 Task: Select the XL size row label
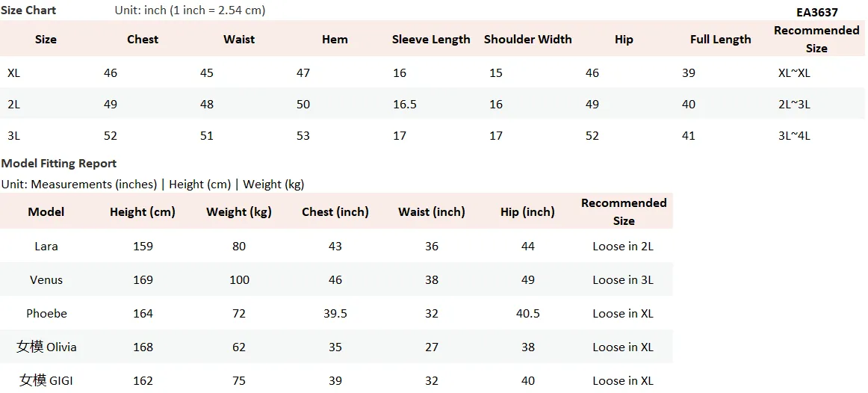click(x=14, y=73)
